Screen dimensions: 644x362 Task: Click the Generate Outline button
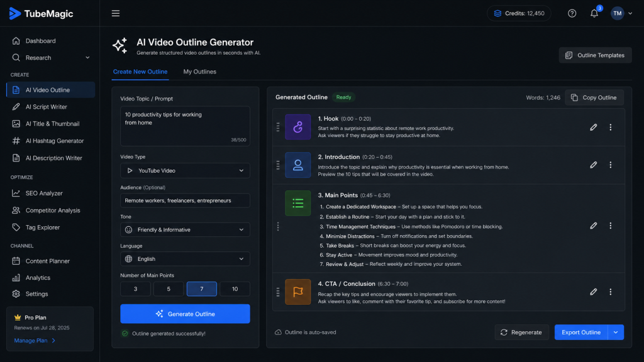(185, 314)
